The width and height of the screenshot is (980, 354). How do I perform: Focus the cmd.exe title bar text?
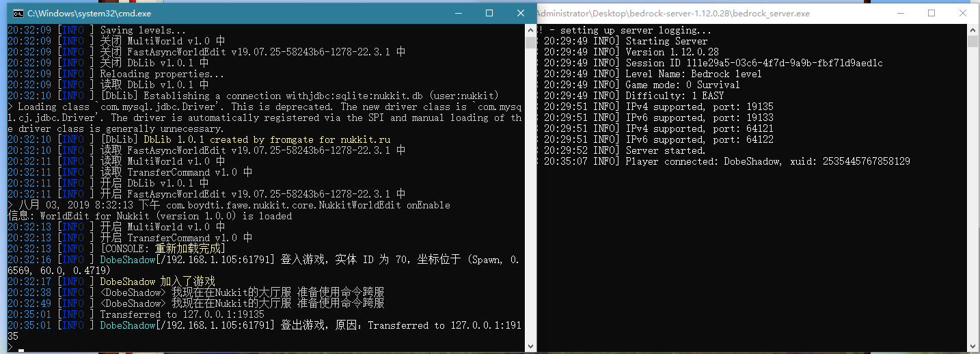(x=89, y=13)
